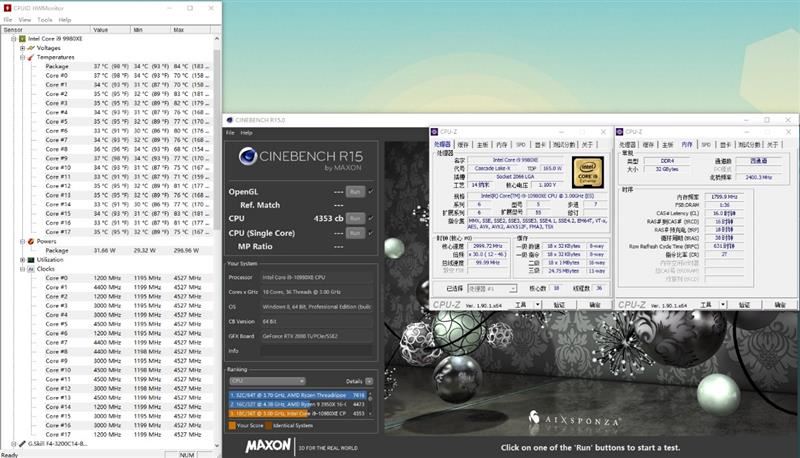Collapse the Powers node in HWMonitor
The height and width of the screenshot is (458, 800).
(22, 241)
